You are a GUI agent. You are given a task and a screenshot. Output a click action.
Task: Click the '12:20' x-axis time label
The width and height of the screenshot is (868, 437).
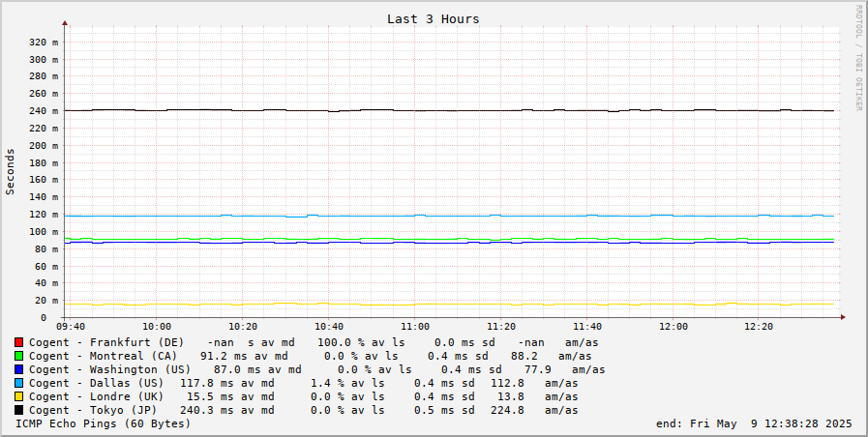point(759,327)
